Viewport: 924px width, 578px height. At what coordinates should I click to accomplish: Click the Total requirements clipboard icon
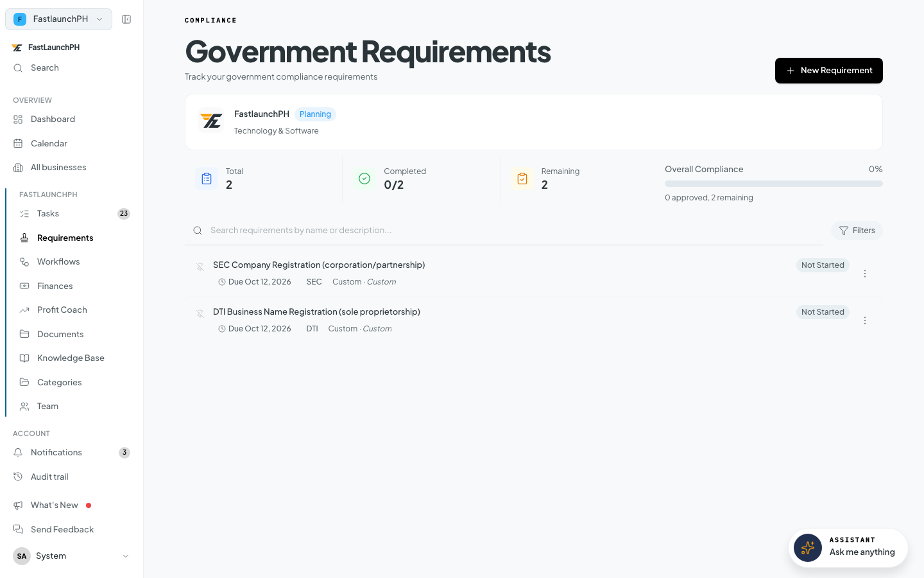click(207, 179)
